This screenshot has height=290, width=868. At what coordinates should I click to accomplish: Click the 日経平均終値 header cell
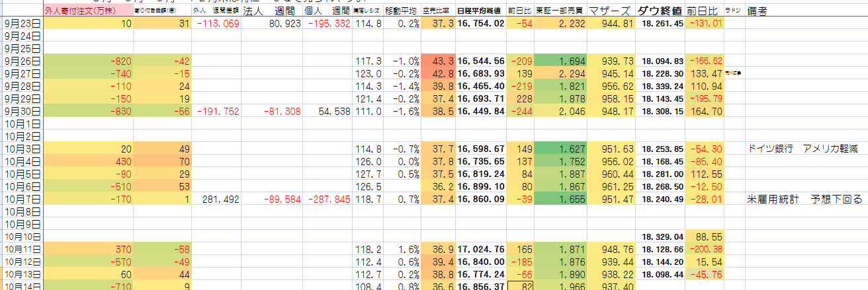(481, 11)
